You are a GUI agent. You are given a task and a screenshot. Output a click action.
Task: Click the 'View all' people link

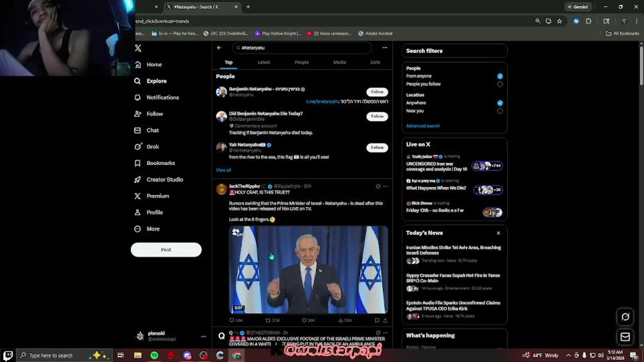tap(223, 170)
